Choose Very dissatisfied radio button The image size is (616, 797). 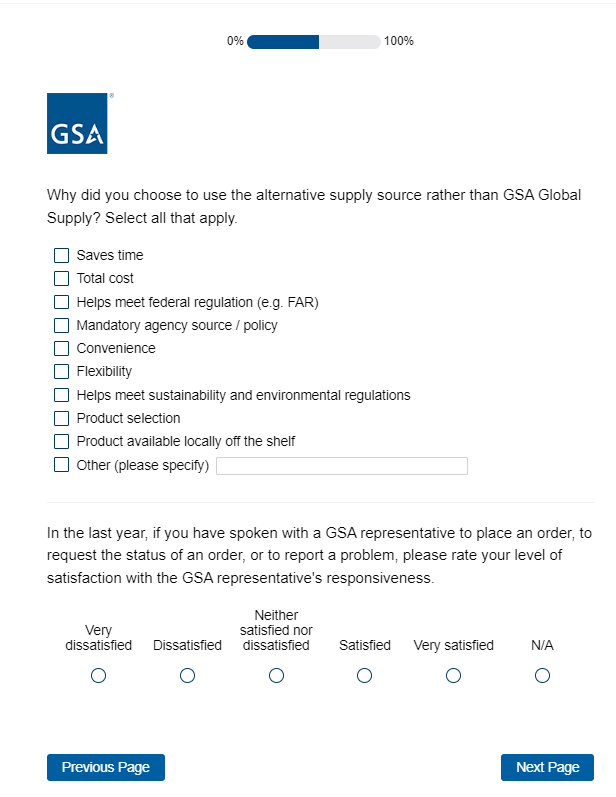pos(98,676)
